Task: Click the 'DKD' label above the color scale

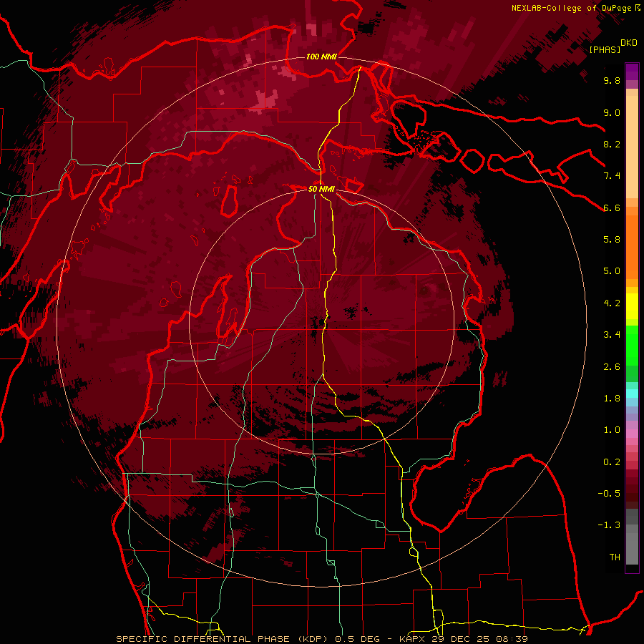Action: click(629, 43)
